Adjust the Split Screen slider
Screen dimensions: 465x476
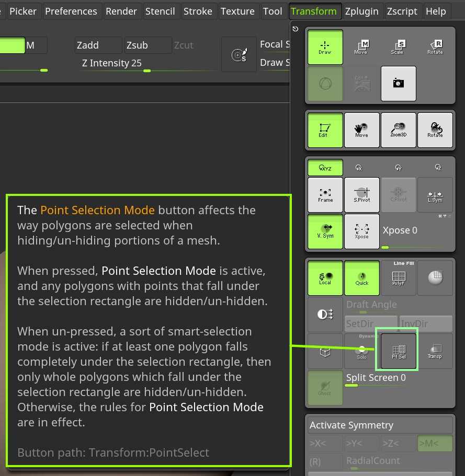[x=399, y=379]
